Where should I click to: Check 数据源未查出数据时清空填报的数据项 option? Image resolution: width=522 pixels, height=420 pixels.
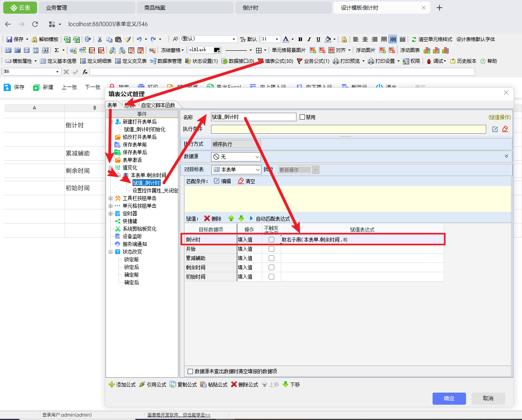pos(191,371)
